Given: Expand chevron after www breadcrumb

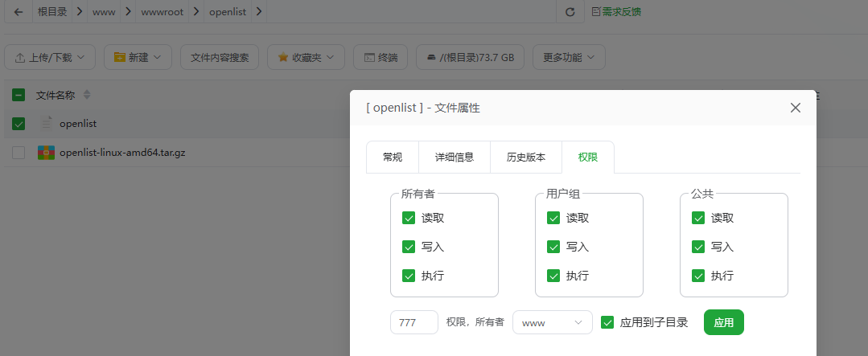Looking at the screenshot, I should [x=128, y=11].
